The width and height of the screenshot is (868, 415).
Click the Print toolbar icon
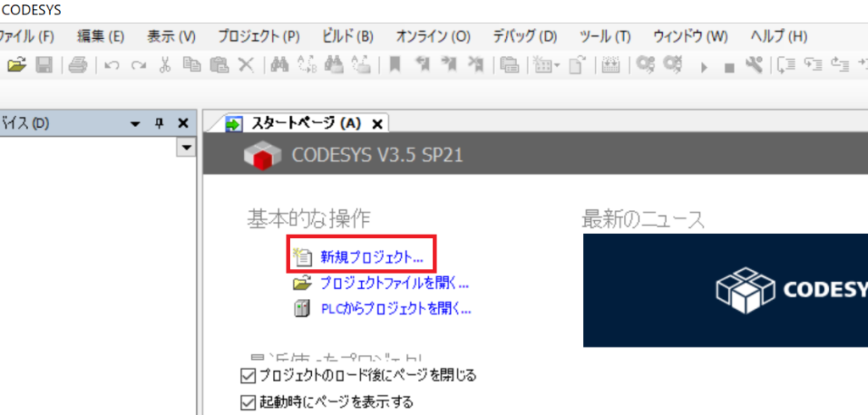[78, 64]
